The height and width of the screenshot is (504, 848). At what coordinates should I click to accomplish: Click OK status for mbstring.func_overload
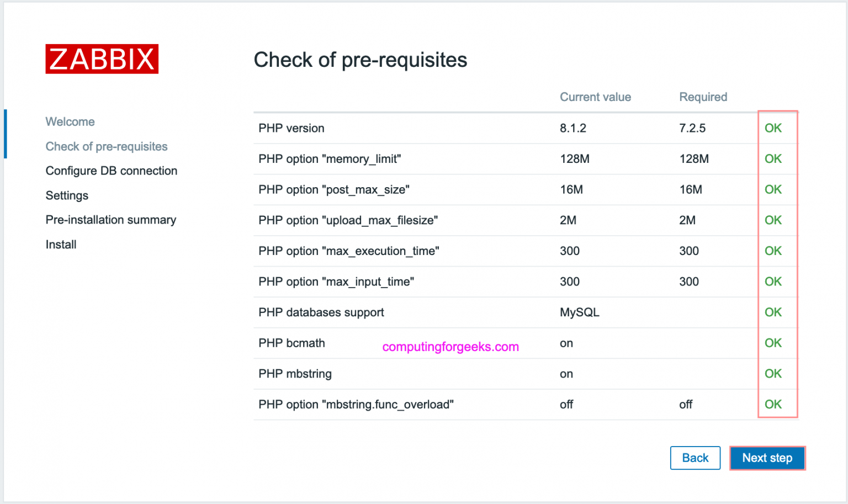(773, 405)
